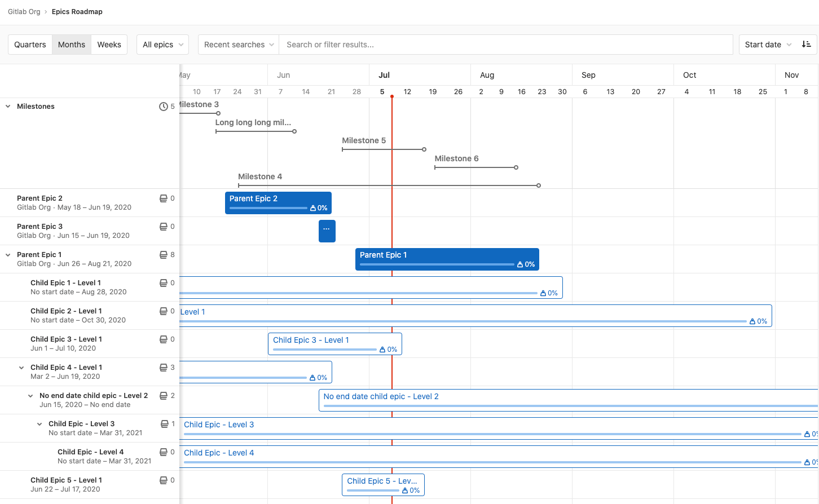Click the Child Epic - Level 3 title link

219,424
